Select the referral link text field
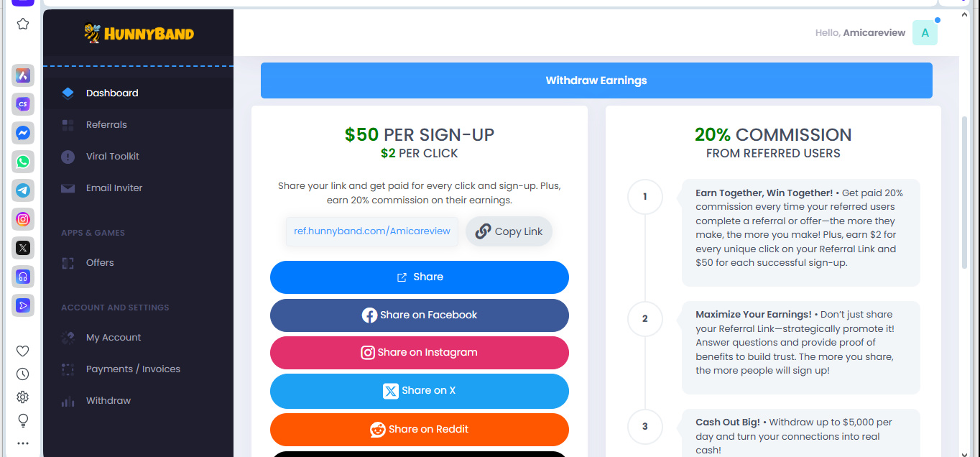The height and width of the screenshot is (457, 980). tap(372, 231)
